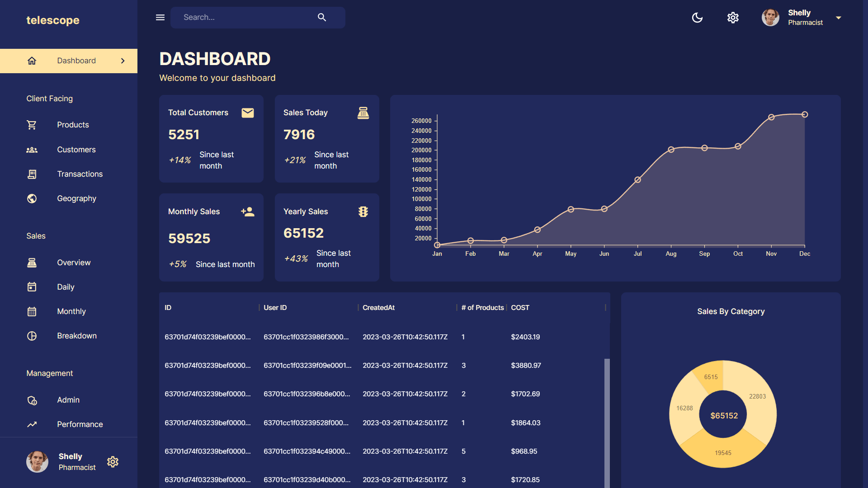868x488 pixels.
Task: Click the Dashboard chevron arrow in sidebar
Action: click(123, 61)
